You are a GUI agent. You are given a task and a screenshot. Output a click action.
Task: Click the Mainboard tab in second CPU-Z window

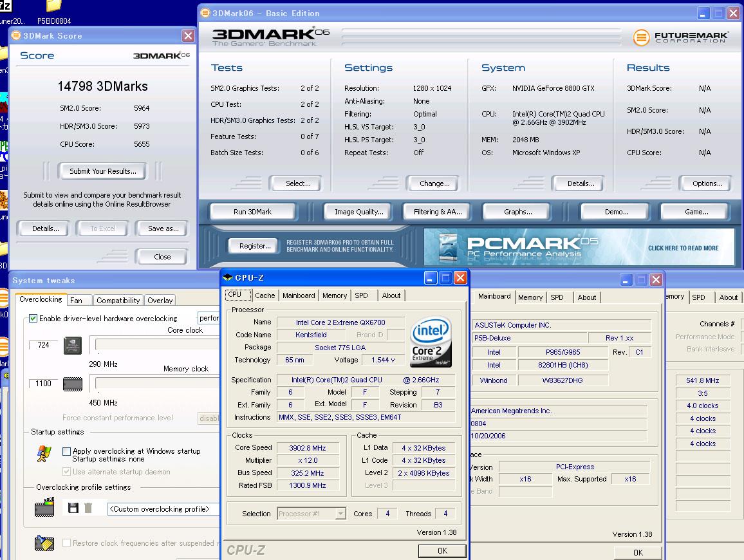[494, 296]
